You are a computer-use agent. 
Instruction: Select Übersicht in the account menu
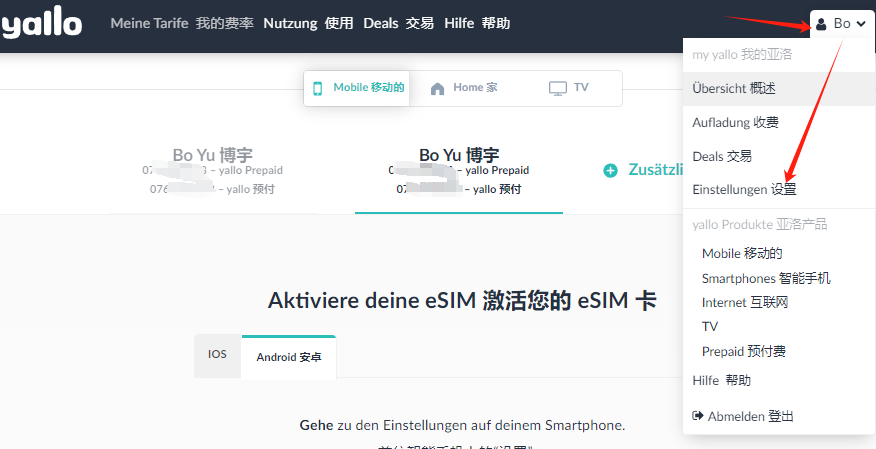coord(779,89)
